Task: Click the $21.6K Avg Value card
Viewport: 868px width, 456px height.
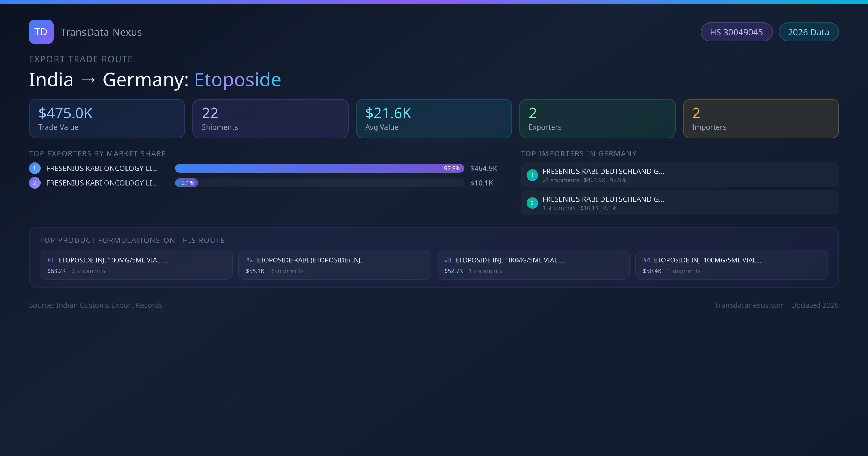Action: point(434,119)
